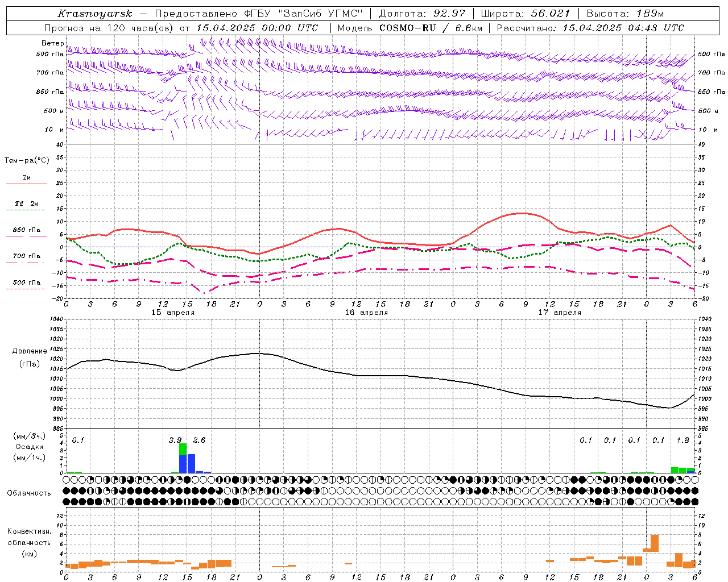
Task: Click the precipitation bar under the 3.9 value
Action: [x=183, y=458]
